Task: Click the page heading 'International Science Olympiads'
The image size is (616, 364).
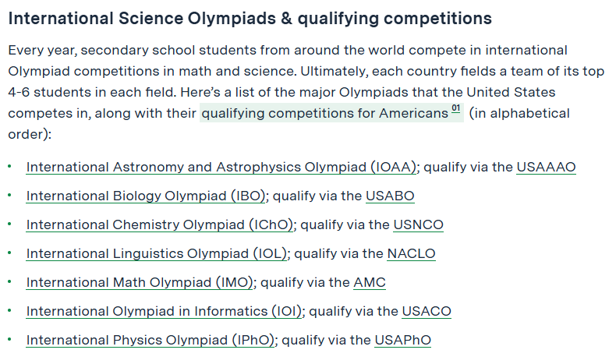Action: pyautogui.click(x=142, y=19)
